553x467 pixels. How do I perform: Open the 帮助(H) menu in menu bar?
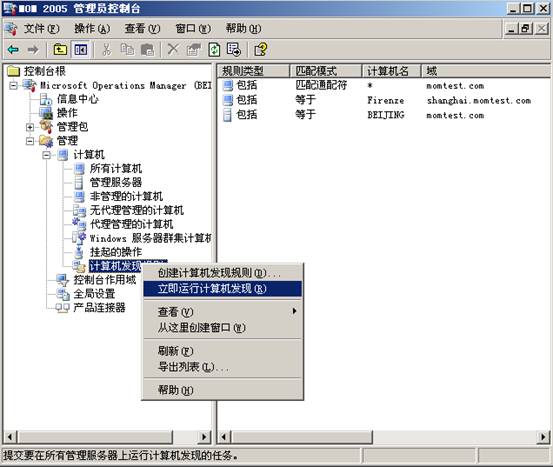pos(244,29)
